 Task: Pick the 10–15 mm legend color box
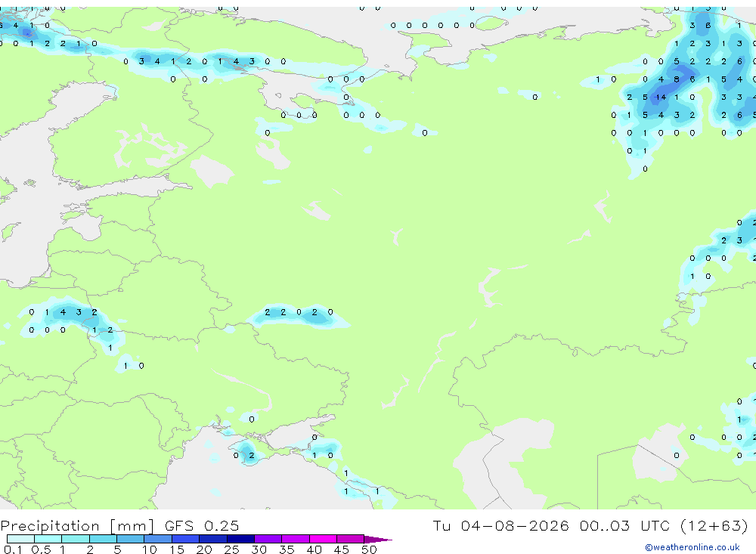tap(158, 539)
